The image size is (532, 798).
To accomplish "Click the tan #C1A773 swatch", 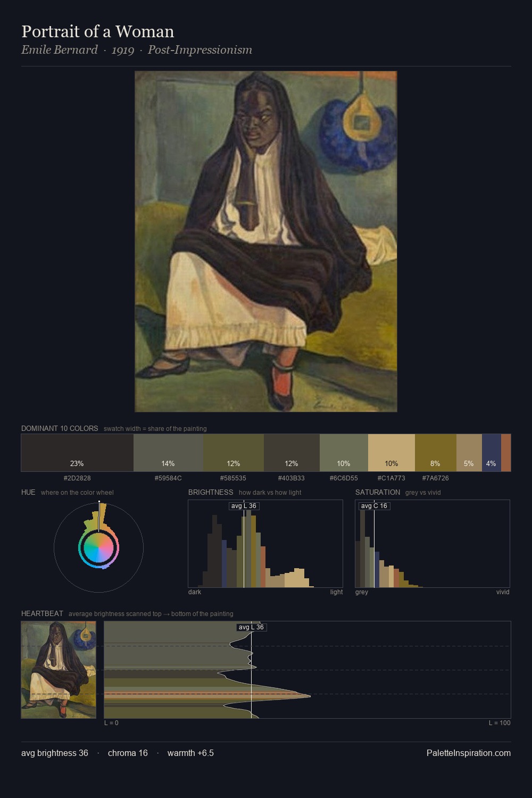I will pyautogui.click(x=392, y=453).
